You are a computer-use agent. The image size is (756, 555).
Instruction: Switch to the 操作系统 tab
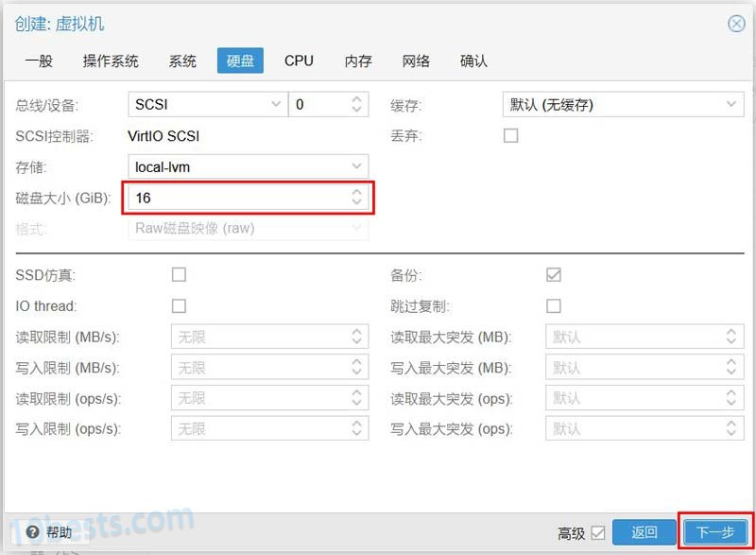(x=111, y=61)
